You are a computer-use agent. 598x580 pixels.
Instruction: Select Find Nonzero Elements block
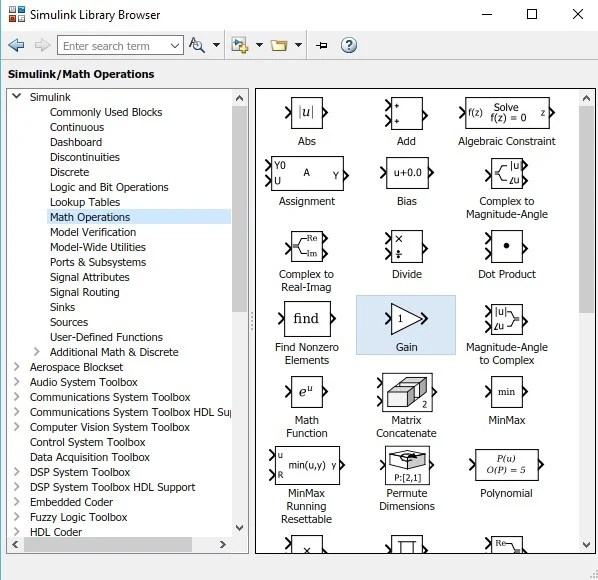307,319
